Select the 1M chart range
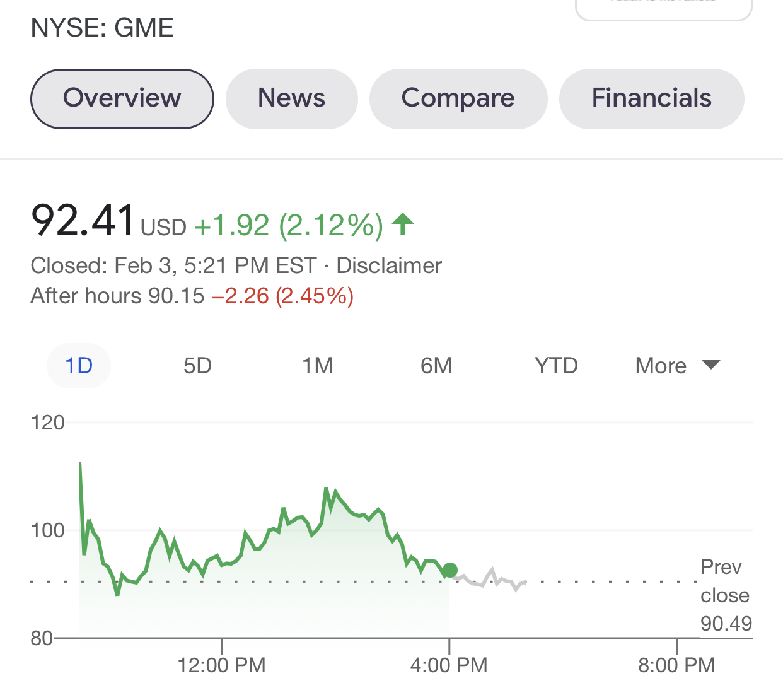Image resolution: width=783 pixels, height=700 pixels. tap(317, 366)
